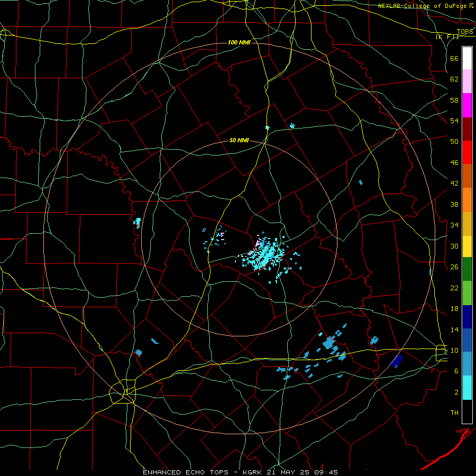Click the 100 NMI range ring label
476x476 pixels.
(239, 42)
